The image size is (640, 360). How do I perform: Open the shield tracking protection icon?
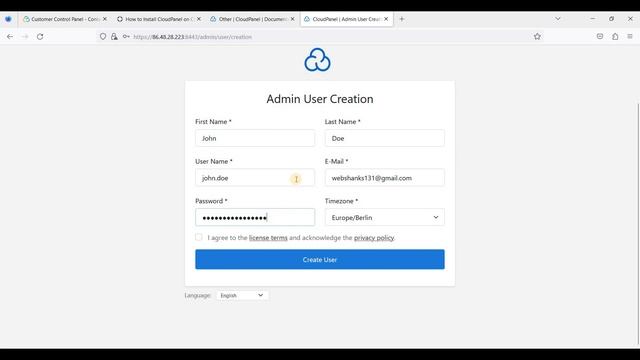pos(103,37)
